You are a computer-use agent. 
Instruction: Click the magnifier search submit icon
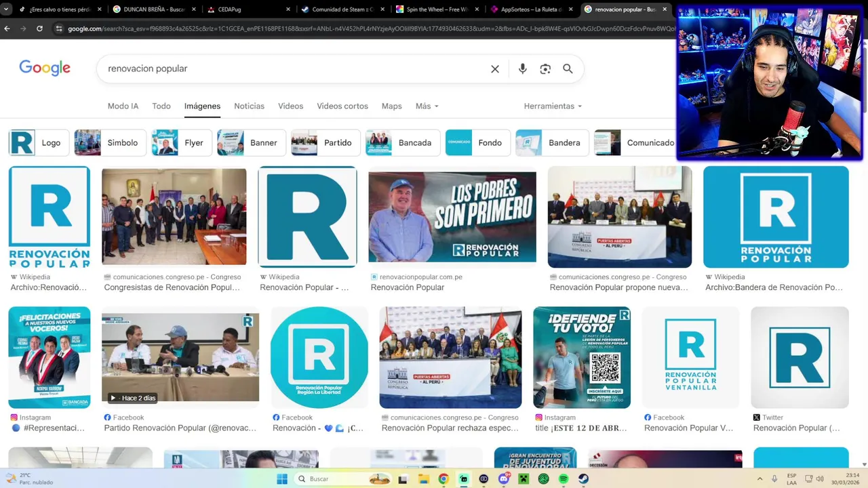(x=568, y=69)
